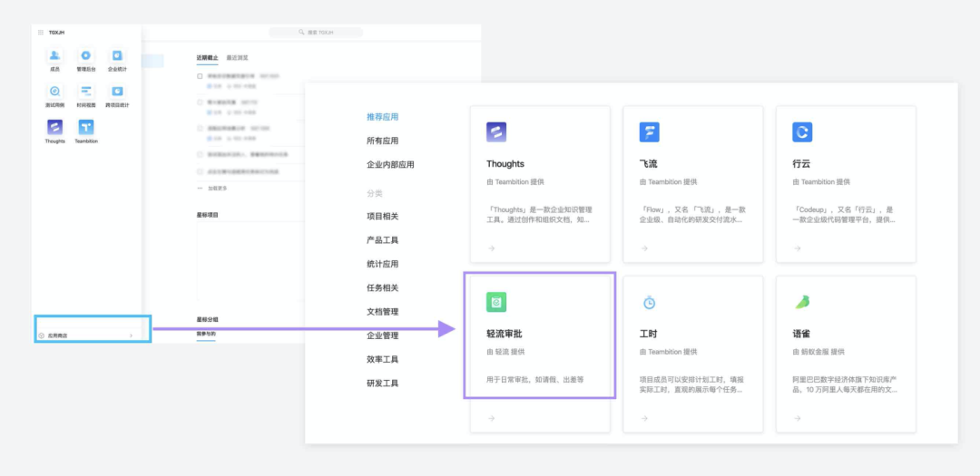Choose the 企业管理 category
Image resolution: width=980 pixels, height=476 pixels.
click(x=383, y=335)
